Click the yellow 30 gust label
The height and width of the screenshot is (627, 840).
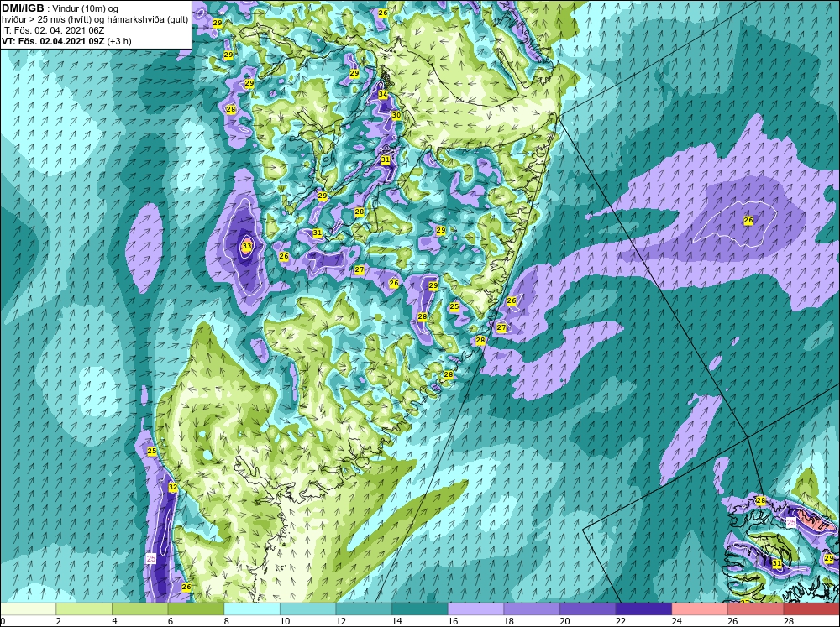pos(396,115)
